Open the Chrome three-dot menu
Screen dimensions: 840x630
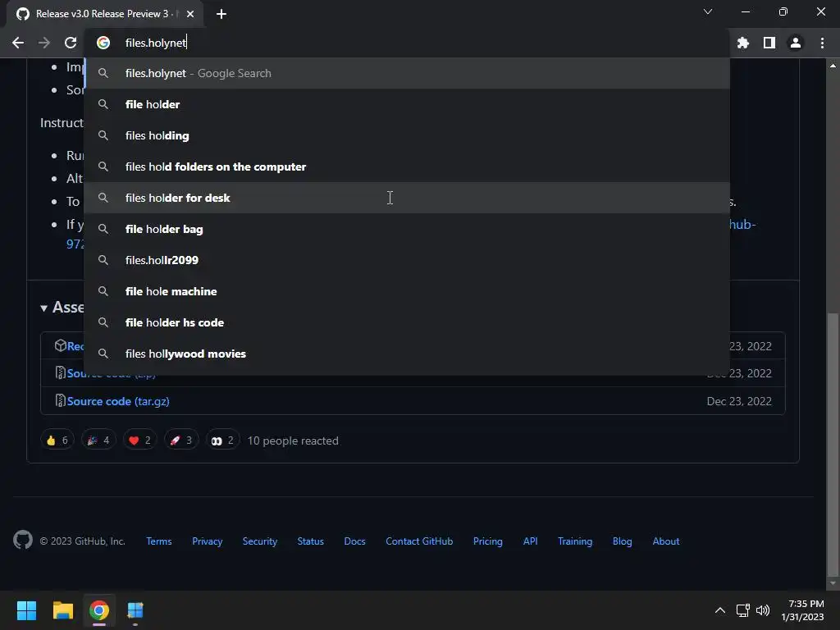click(822, 43)
